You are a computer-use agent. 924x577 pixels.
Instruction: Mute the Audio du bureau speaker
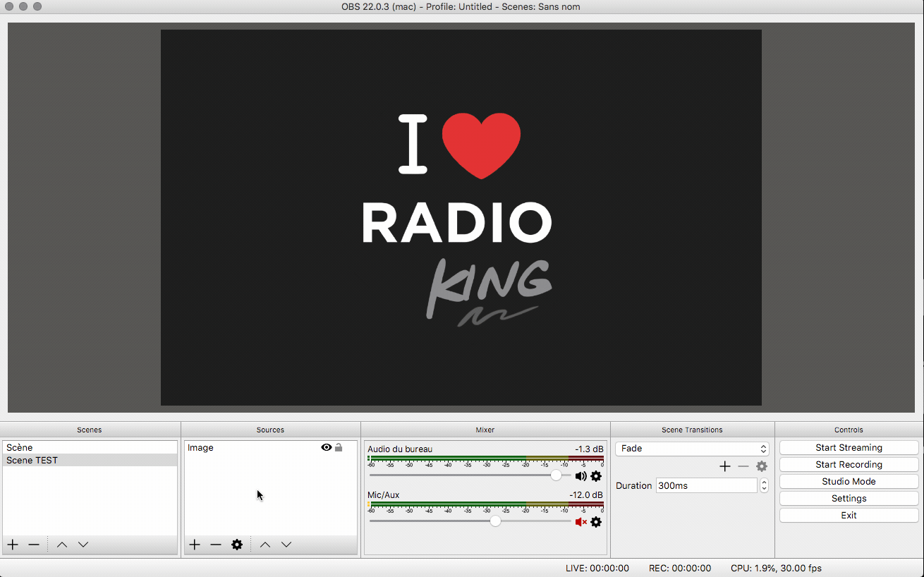(580, 476)
